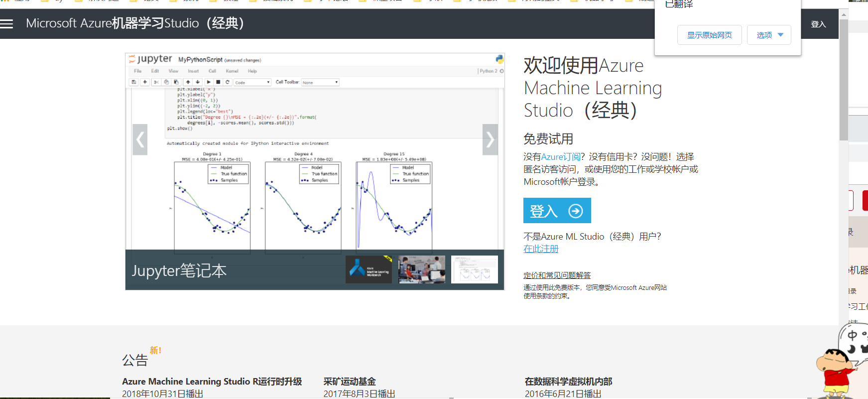Open the Azure Machine Learning Studio R运行时升级 announcement

(212, 382)
